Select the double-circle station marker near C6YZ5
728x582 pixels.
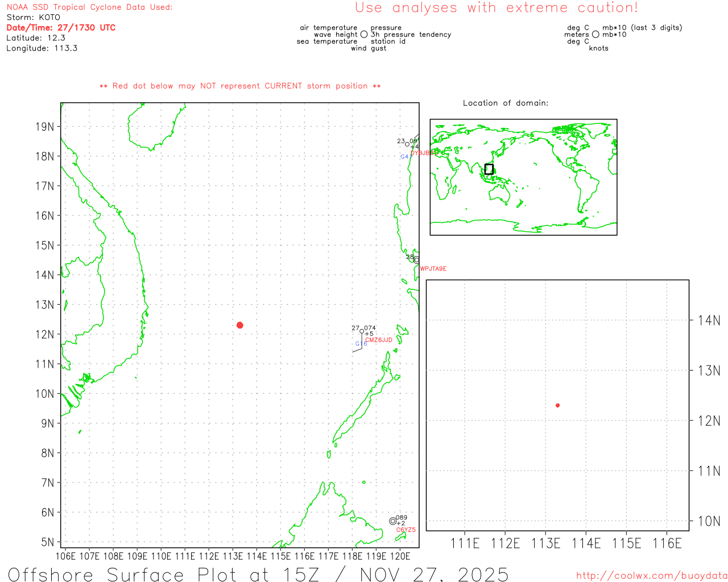pyautogui.click(x=392, y=521)
